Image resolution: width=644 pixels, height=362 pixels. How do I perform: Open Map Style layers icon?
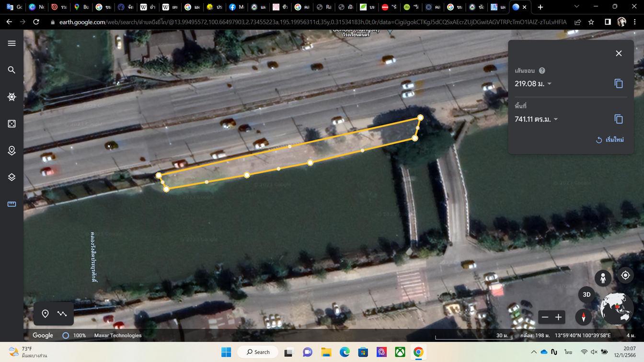(12, 177)
